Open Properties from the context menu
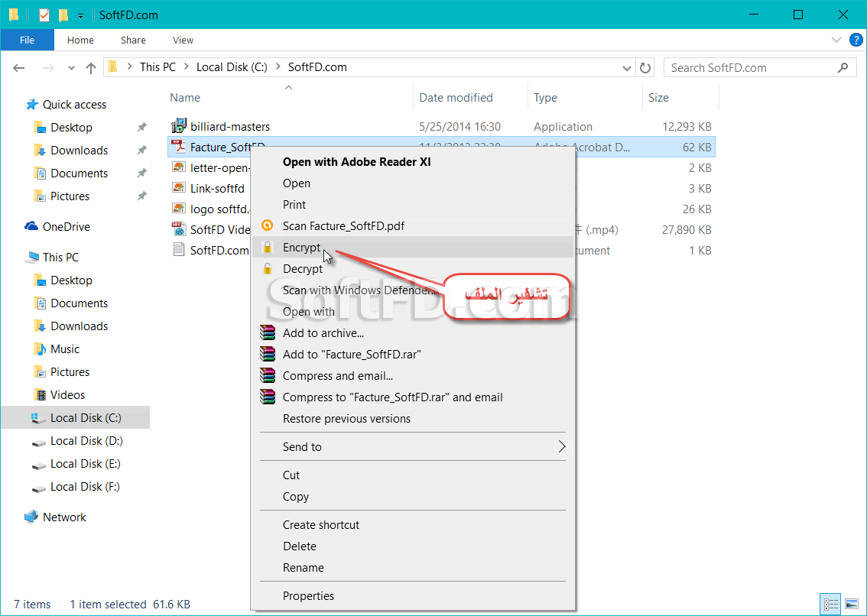The image size is (867, 616). [x=413, y=596]
